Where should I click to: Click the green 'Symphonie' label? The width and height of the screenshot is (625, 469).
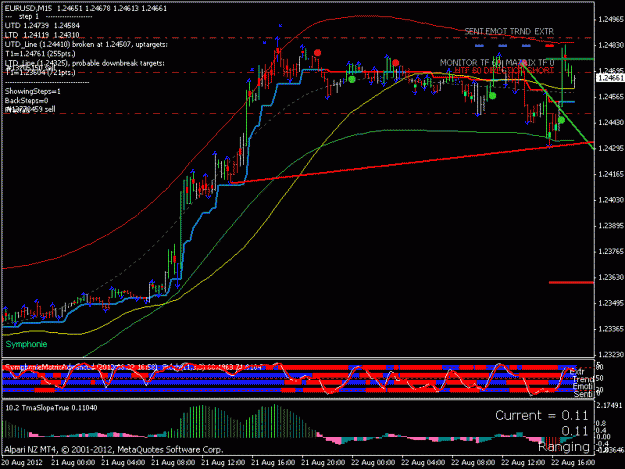click(x=26, y=344)
